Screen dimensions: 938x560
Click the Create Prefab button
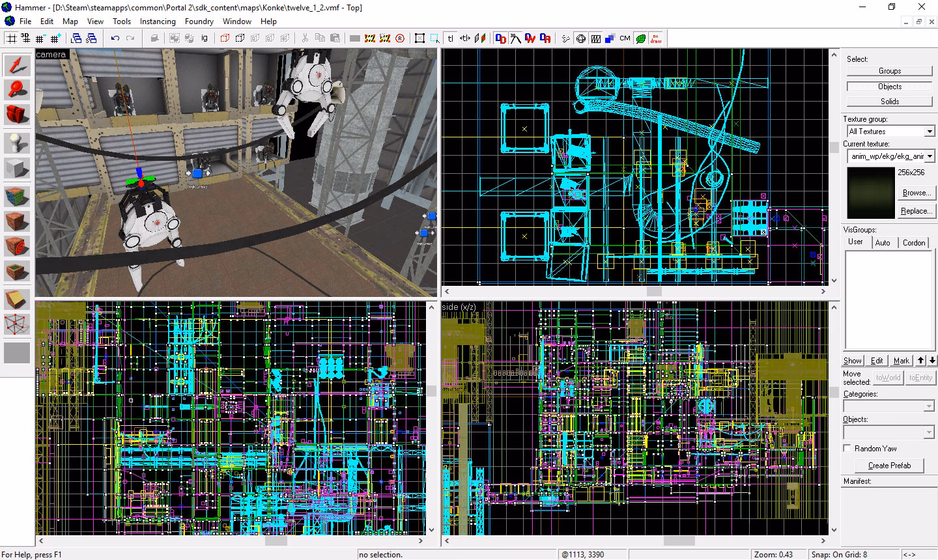tap(889, 466)
